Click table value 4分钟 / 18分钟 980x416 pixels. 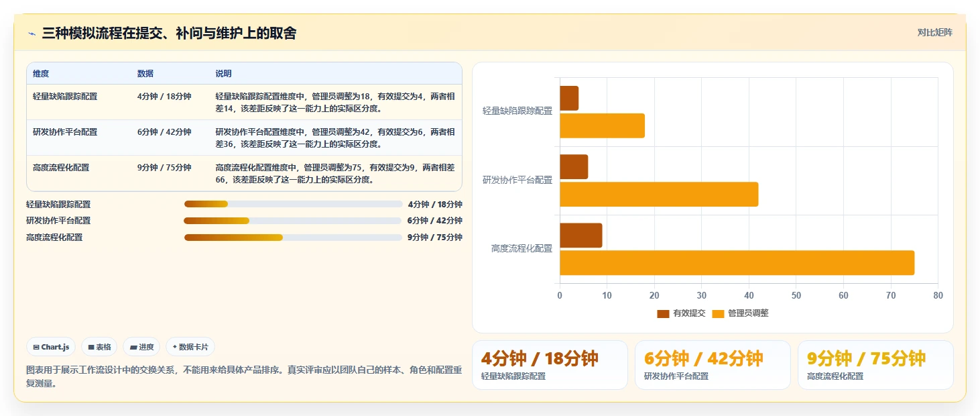tap(164, 97)
